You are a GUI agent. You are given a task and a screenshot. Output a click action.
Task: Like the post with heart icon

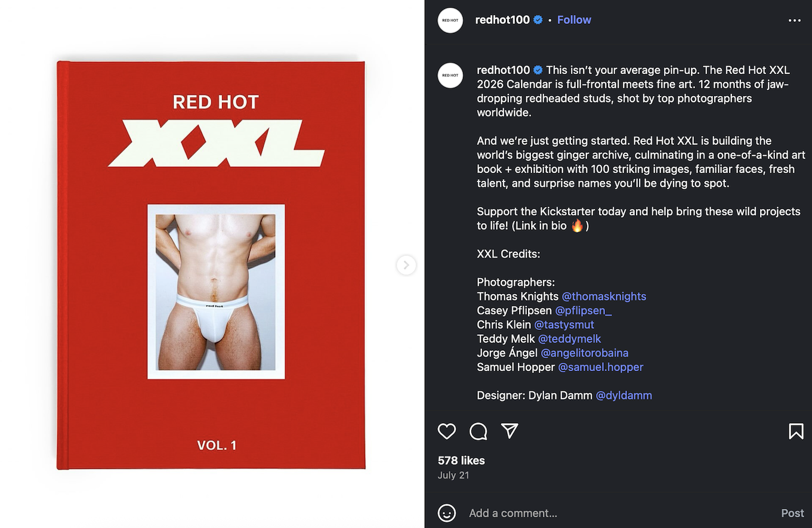pos(447,431)
